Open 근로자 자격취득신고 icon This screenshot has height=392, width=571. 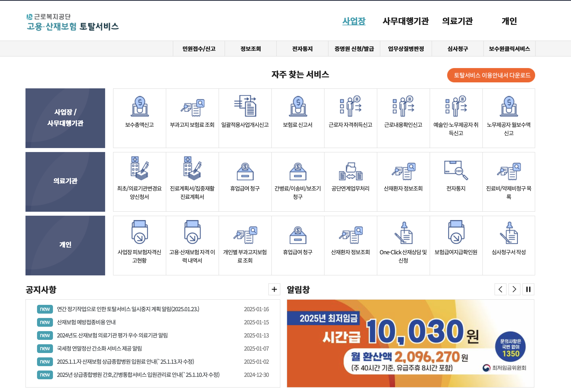350,106
